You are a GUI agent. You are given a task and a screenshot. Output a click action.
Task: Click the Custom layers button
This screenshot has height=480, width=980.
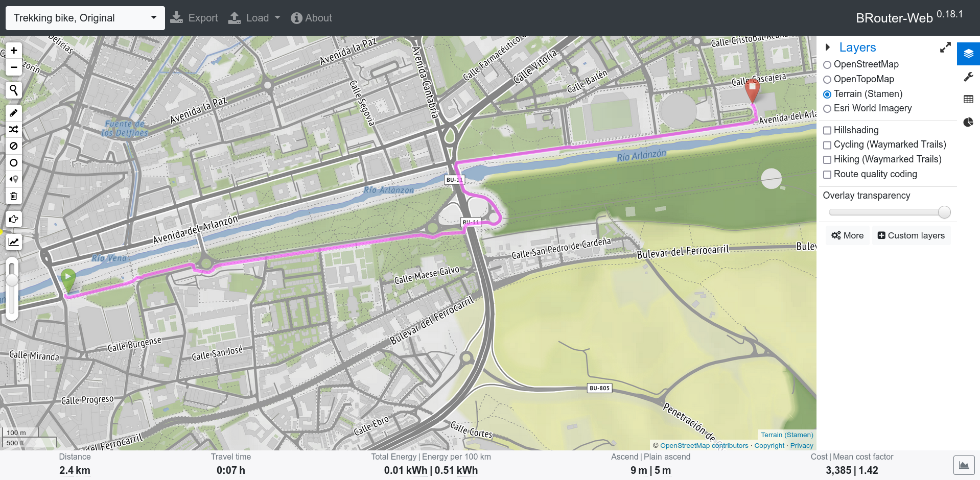pos(911,235)
